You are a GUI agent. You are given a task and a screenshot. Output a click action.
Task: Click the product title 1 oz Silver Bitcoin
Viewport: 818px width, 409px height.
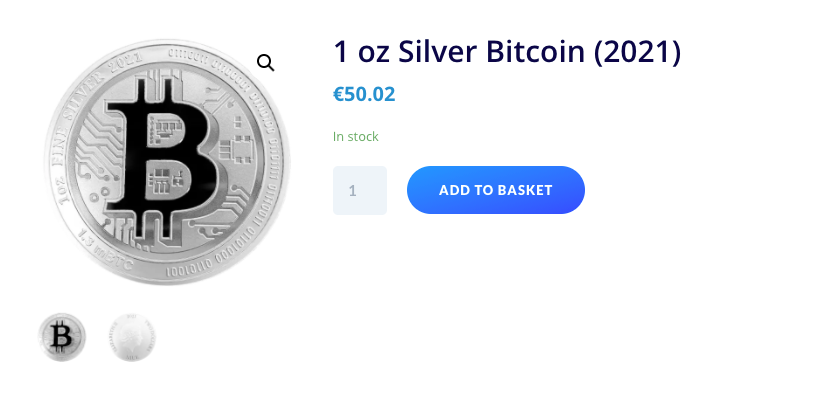(x=506, y=52)
